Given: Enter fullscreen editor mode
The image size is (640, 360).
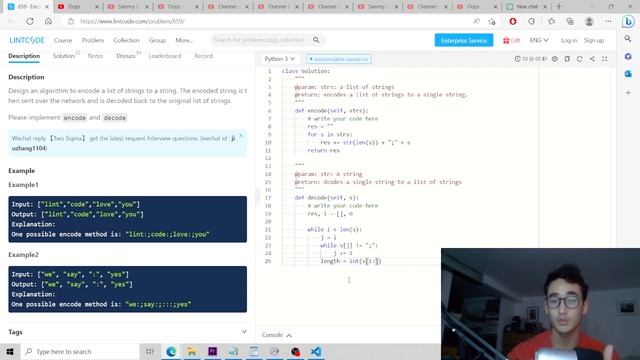Looking at the screenshot, I should pyautogui.click(x=605, y=59).
